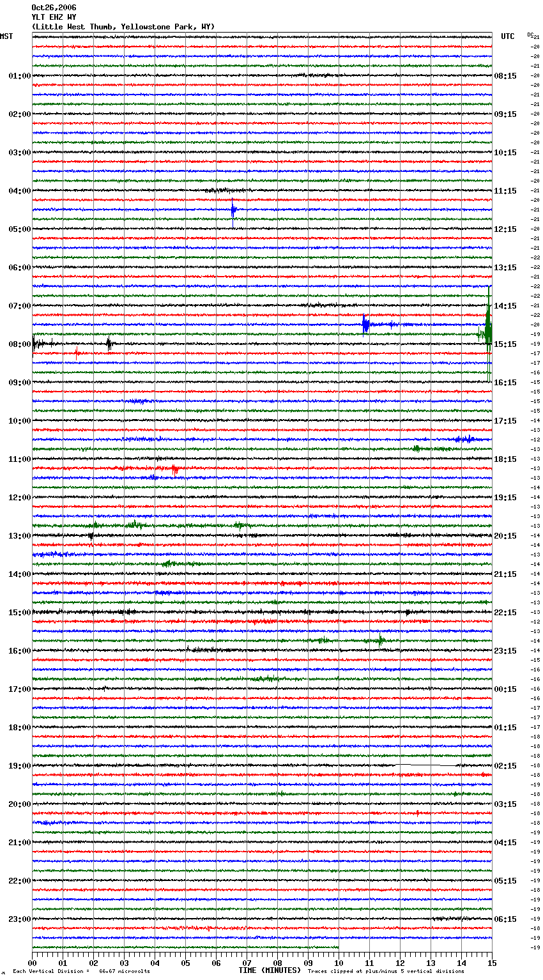This screenshot has width=543, height=980.
Task: Select the 04:00 MST time label
Action: point(20,191)
